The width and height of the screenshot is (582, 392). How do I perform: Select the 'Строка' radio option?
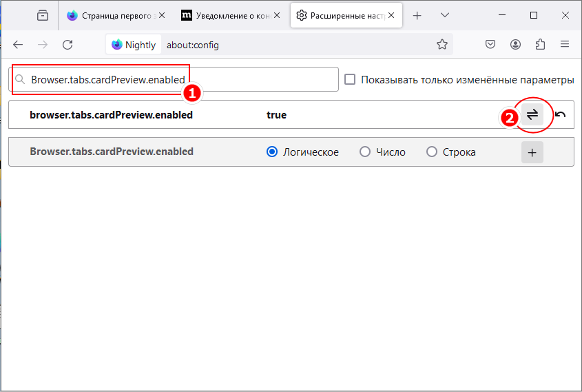point(432,152)
